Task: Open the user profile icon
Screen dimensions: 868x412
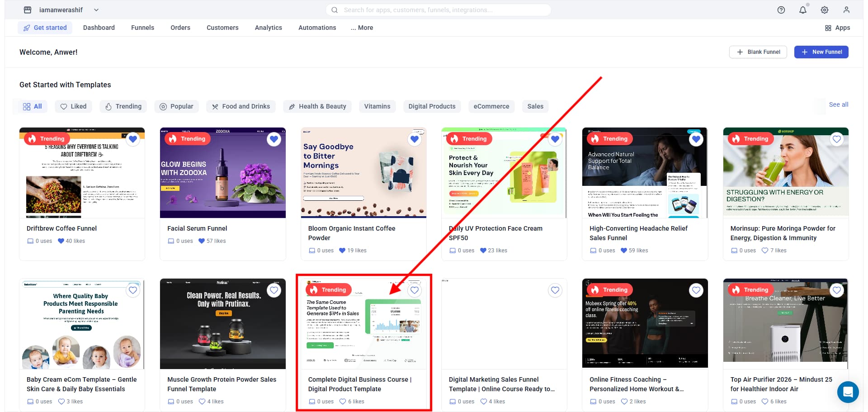Action: [846, 10]
